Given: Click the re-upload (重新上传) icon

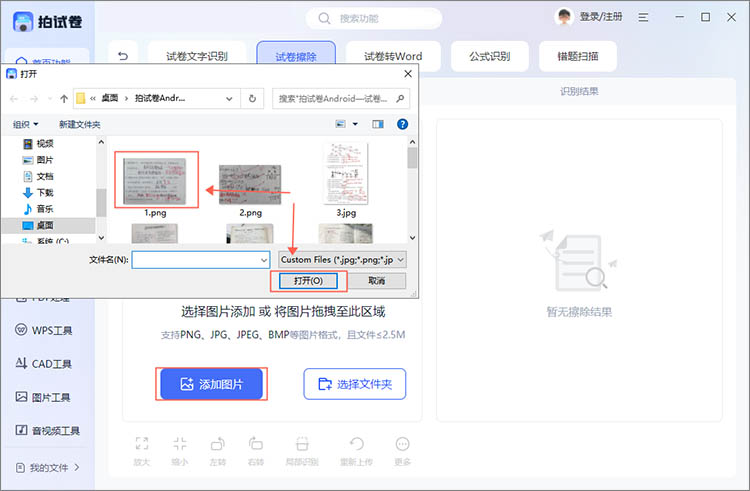Looking at the screenshot, I should [356, 444].
